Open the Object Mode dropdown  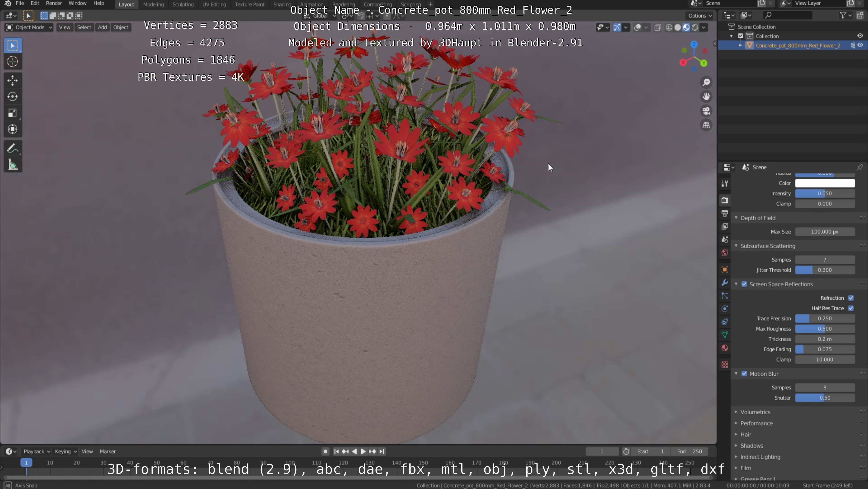(x=29, y=28)
